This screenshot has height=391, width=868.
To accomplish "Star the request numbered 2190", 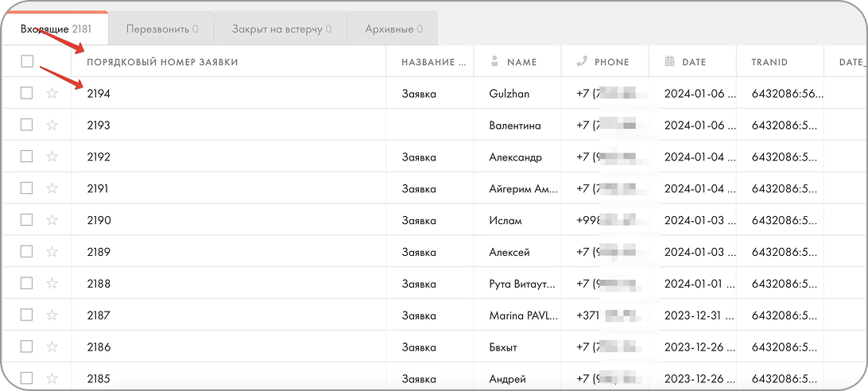I will pyautogui.click(x=52, y=220).
